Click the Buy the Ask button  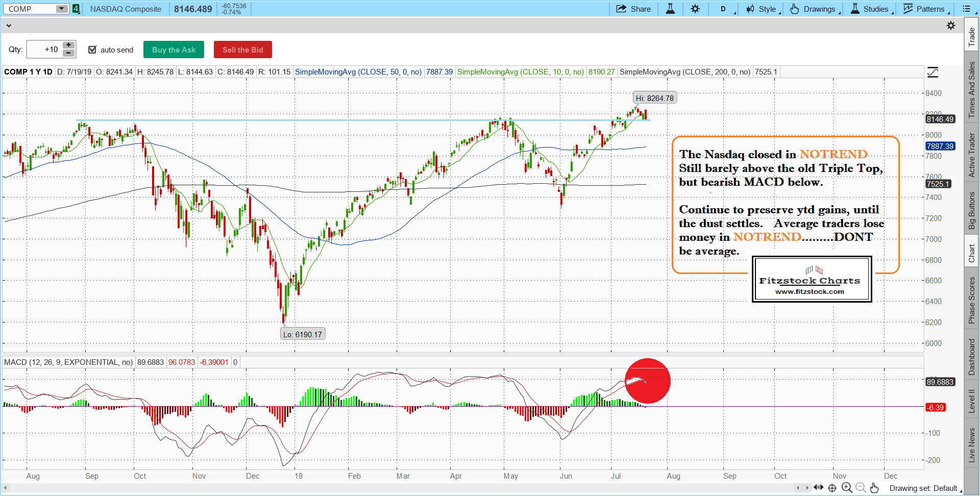[174, 49]
